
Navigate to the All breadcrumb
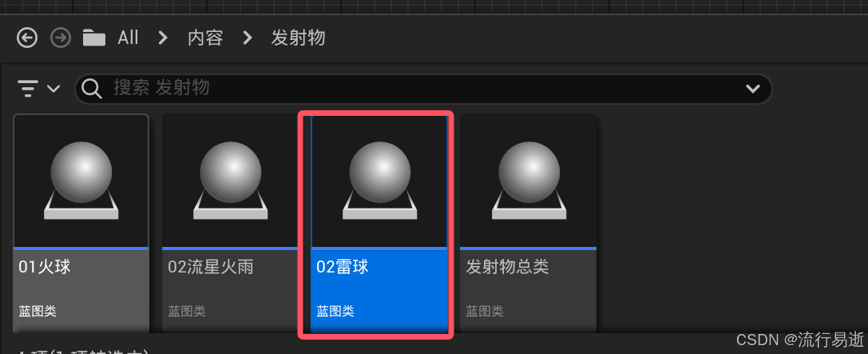click(128, 38)
